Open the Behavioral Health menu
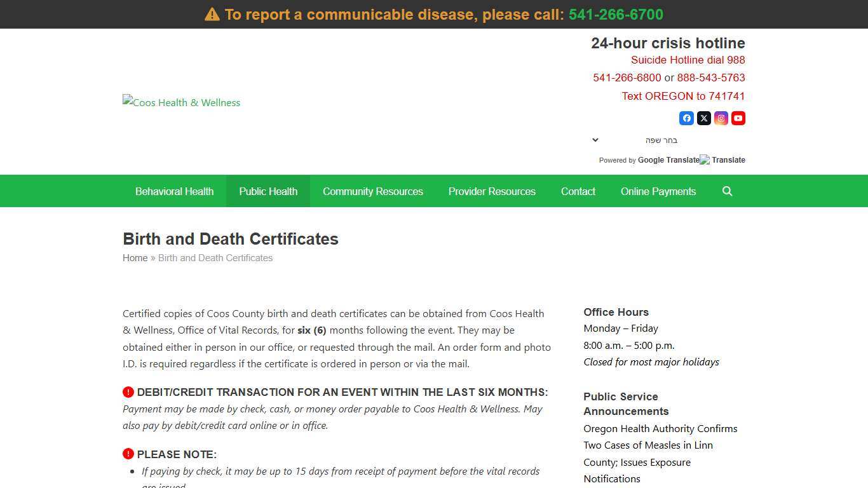The width and height of the screenshot is (868, 488). 174,191
